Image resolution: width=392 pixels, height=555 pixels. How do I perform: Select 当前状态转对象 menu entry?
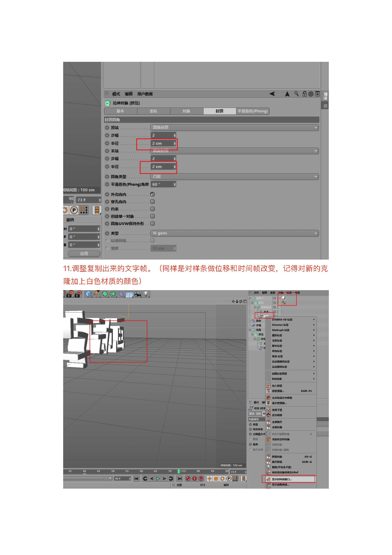pos(291,439)
